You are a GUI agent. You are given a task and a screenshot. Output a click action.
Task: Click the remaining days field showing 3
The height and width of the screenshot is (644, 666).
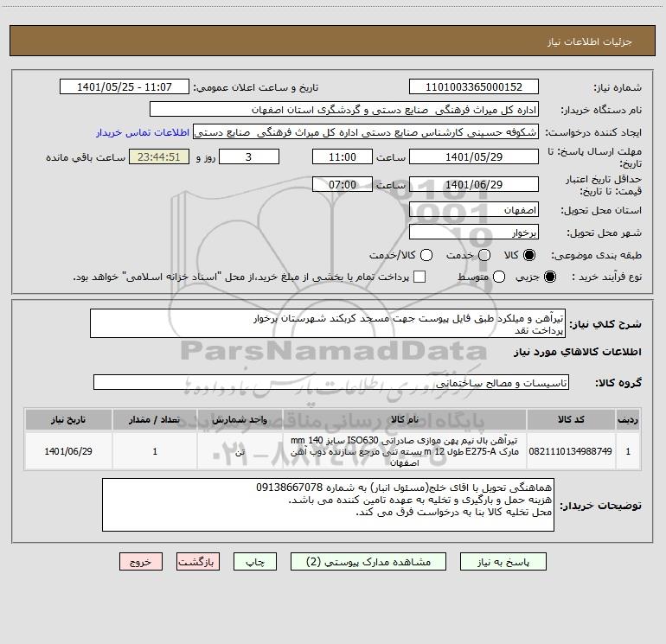249,156
